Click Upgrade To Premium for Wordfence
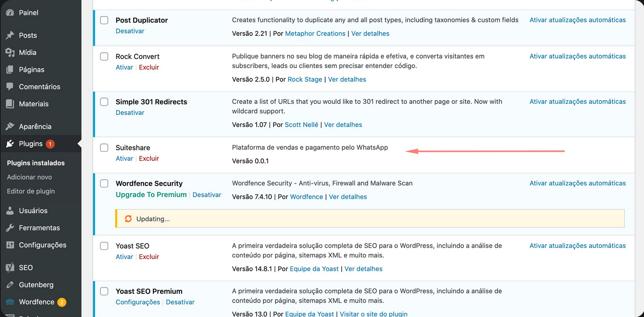Screen dimensions: 644x317 point(151,194)
